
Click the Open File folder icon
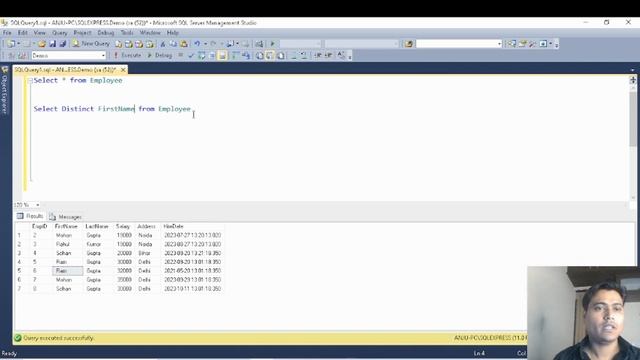42,44
